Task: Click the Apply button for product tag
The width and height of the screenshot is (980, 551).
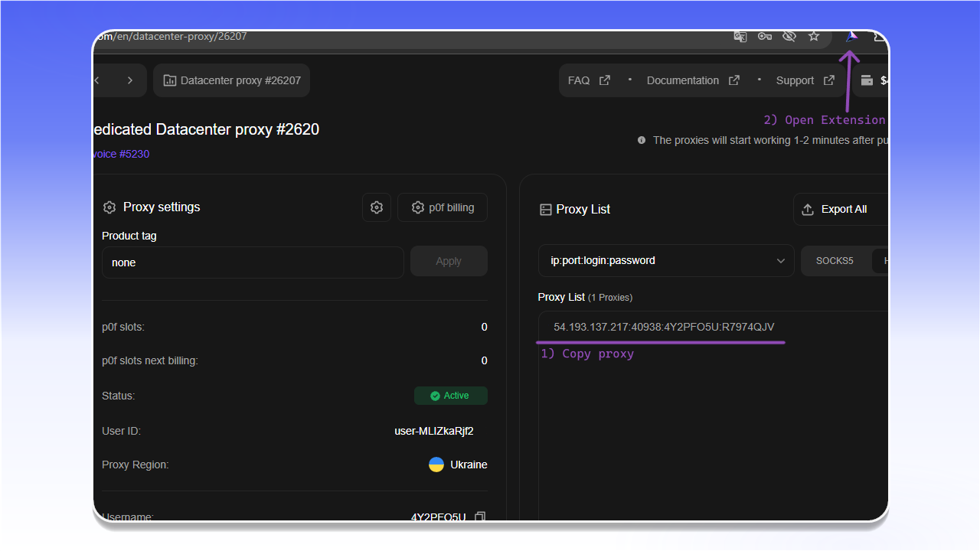Action: tap(449, 261)
